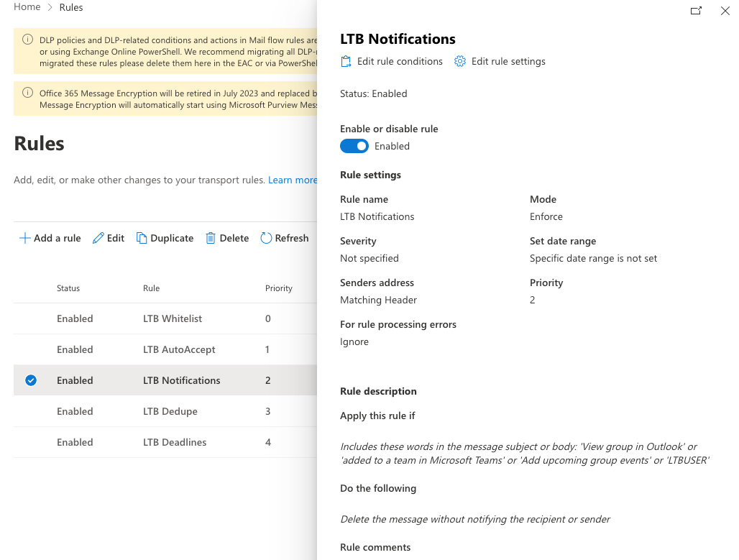This screenshot has height=560, width=739.
Task: Click priority value 4 of LTB Deadlines
Action: (268, 442)
